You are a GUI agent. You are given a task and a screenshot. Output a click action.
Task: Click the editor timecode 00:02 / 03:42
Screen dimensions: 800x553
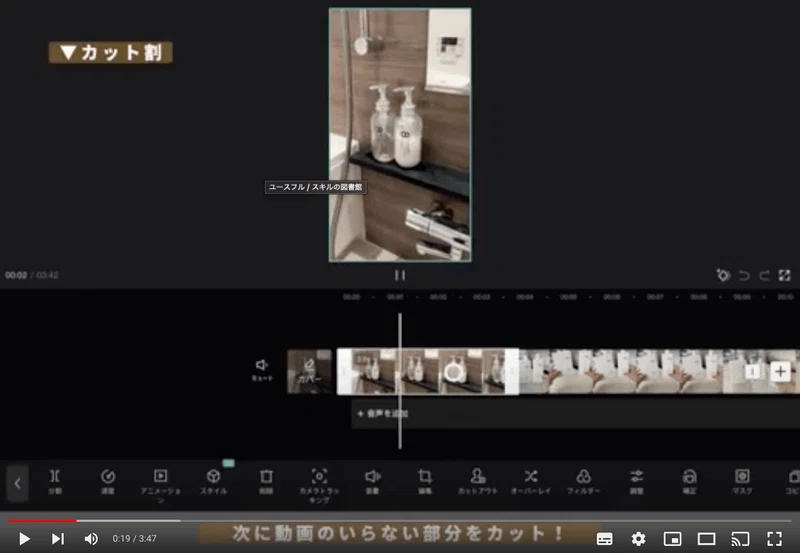pyautogui.click(x=32, y=275)
